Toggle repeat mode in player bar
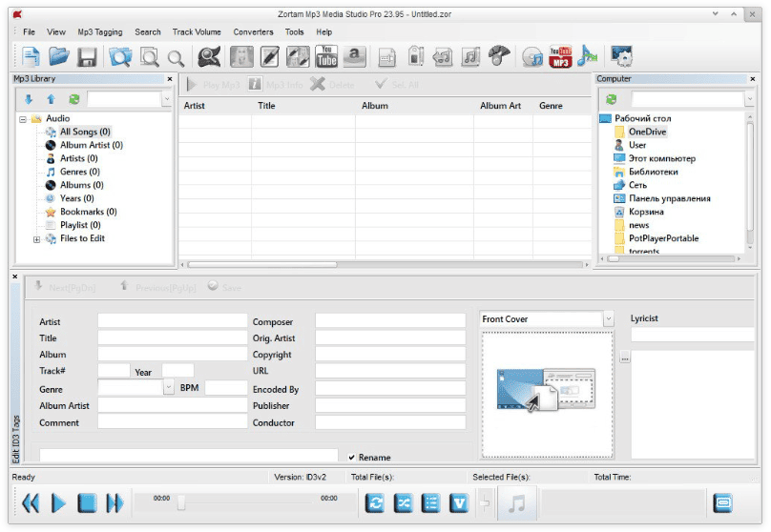 375,503
